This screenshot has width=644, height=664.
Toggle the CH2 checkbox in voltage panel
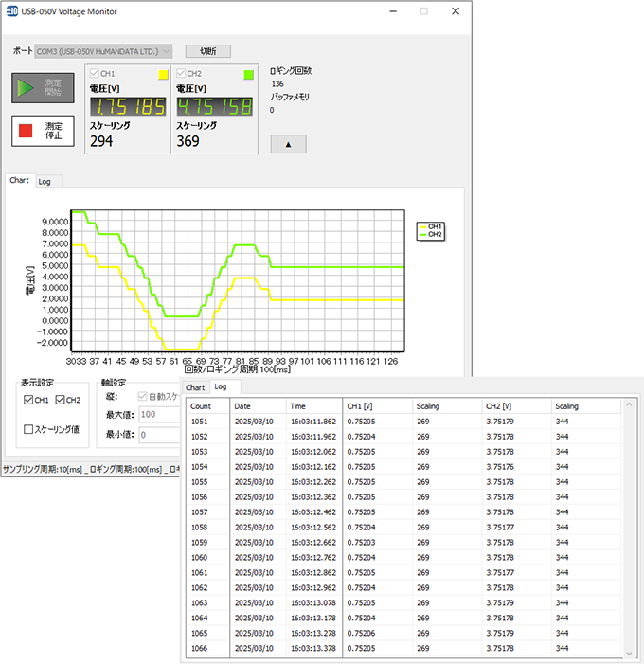click(x=181, y=73)
